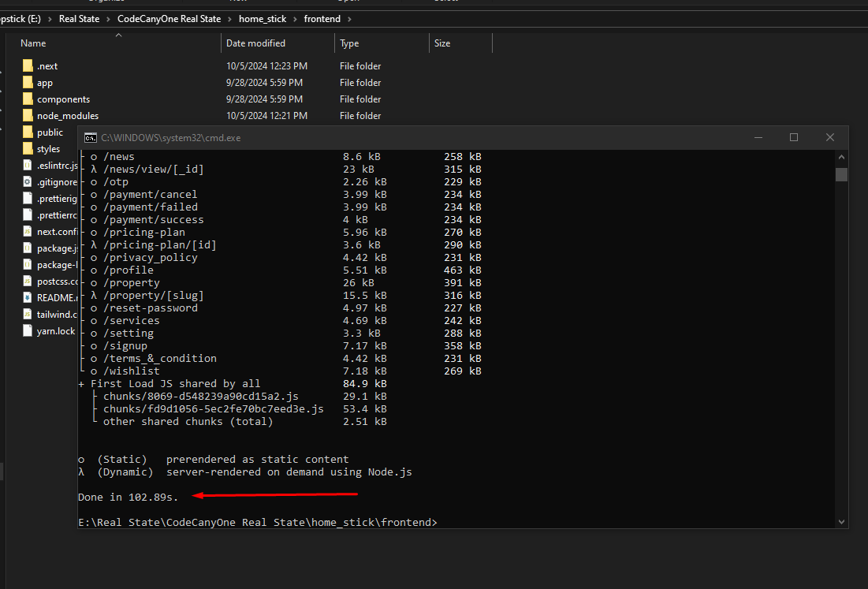868x589 pixels.
Task: Click the cmd window scroll up arrow
Action: coord(841,157)
